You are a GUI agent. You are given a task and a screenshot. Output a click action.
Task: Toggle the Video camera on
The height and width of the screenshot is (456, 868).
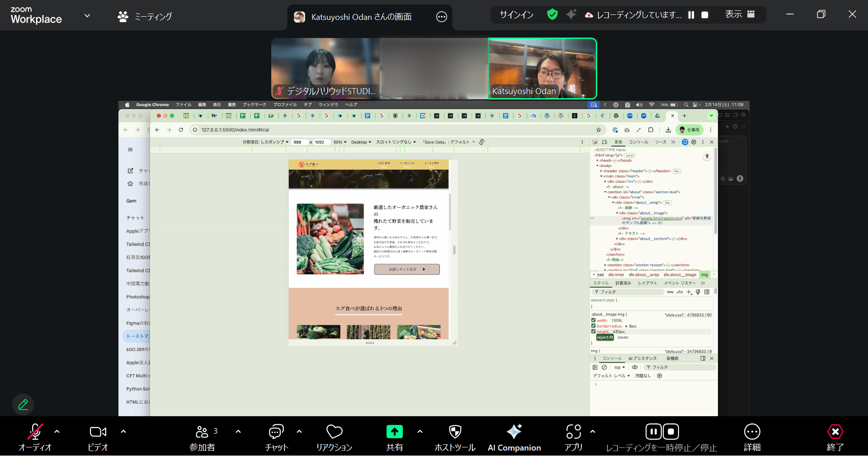[98, 432]
